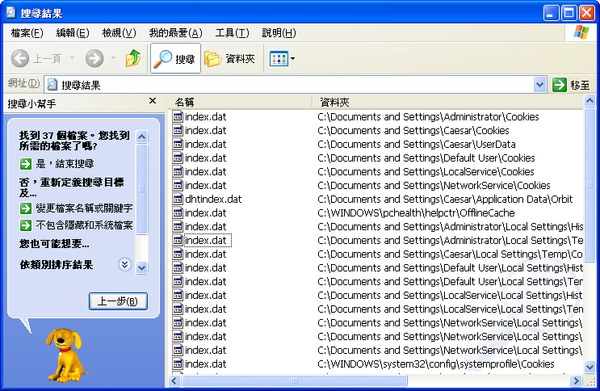Viewport: 600px width, 391px height.
Task: Click the page icon inside the address field
Action: (x=52, y=85)
